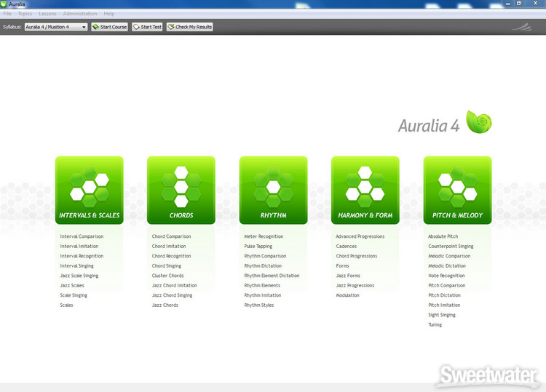This screenshot has width=546, height=392.
Task: Open the Pitch & Melody topic tile
Action: point(457,191)
